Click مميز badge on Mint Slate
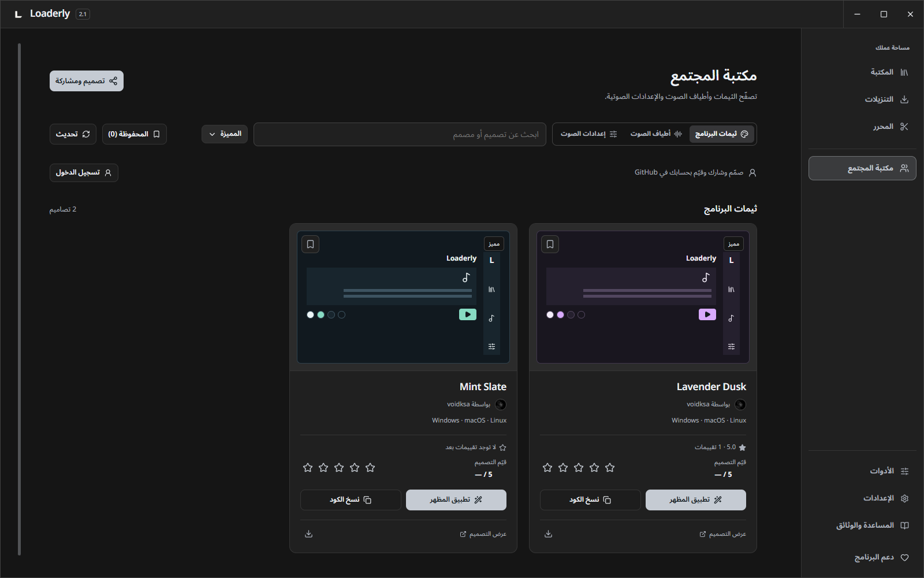This screenshot has width=924, height=578. tap(494, 244)
